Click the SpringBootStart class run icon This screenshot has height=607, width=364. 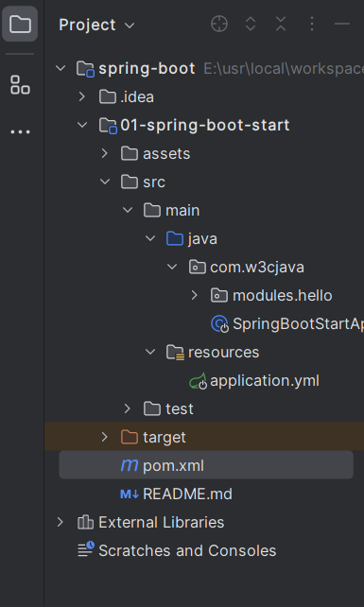point(219,324)
